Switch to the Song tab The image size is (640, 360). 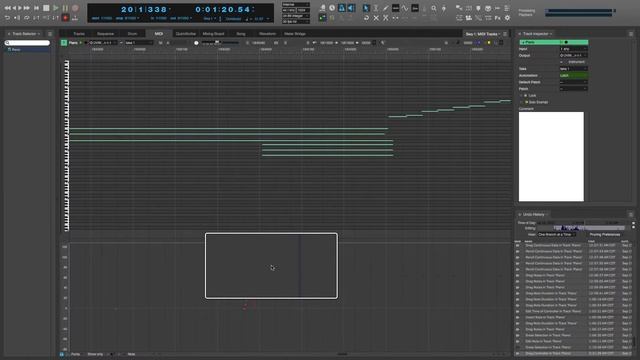(241, 34)
